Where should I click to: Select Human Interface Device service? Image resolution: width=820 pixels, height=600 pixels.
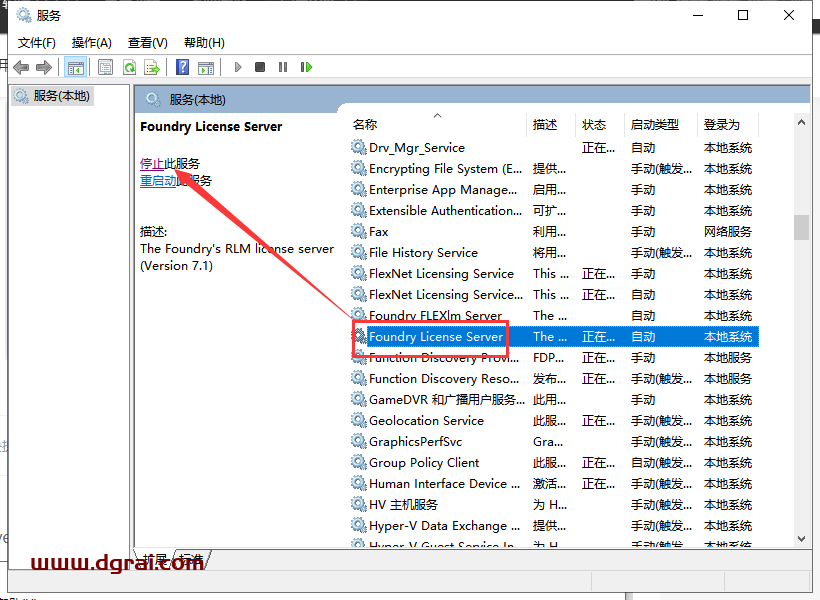coord(554,483)
